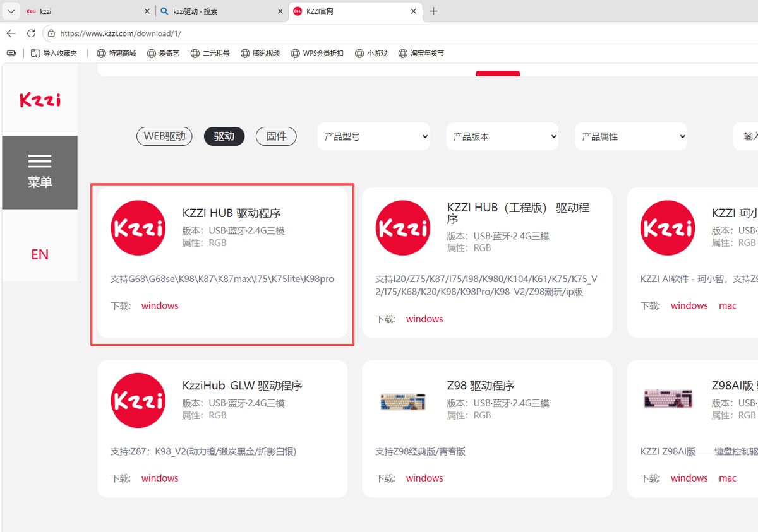Click KZZI 珂小智 card logo icon
The image size is (758, 532).
668,228
